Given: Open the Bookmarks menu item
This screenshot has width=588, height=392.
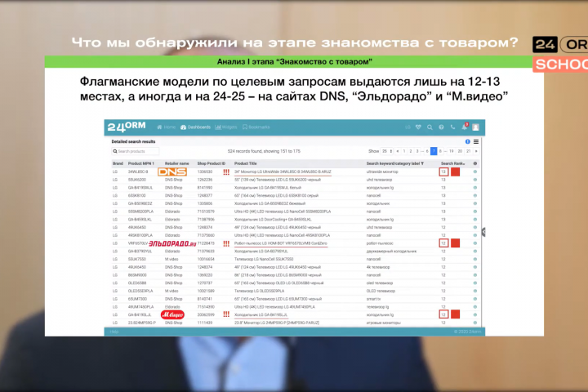Looking at the screenshot, I should 256,127.
